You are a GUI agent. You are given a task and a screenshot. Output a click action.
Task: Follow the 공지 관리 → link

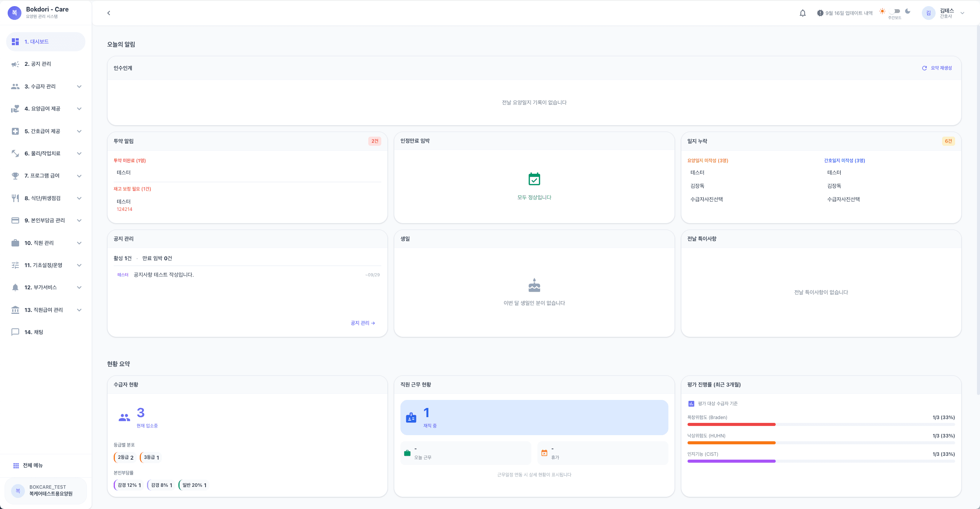point(363,323)
